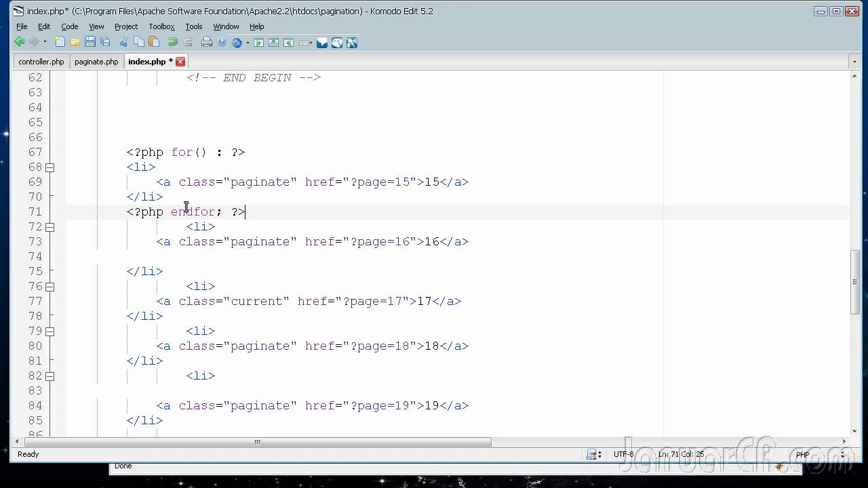The image size is (868, 488).
Task: Click the Print icon
Action: tap(207, 42)
